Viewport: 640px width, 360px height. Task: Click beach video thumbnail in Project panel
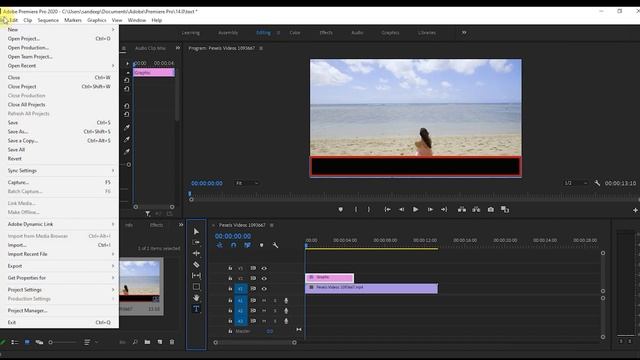[x=140, y=282]
